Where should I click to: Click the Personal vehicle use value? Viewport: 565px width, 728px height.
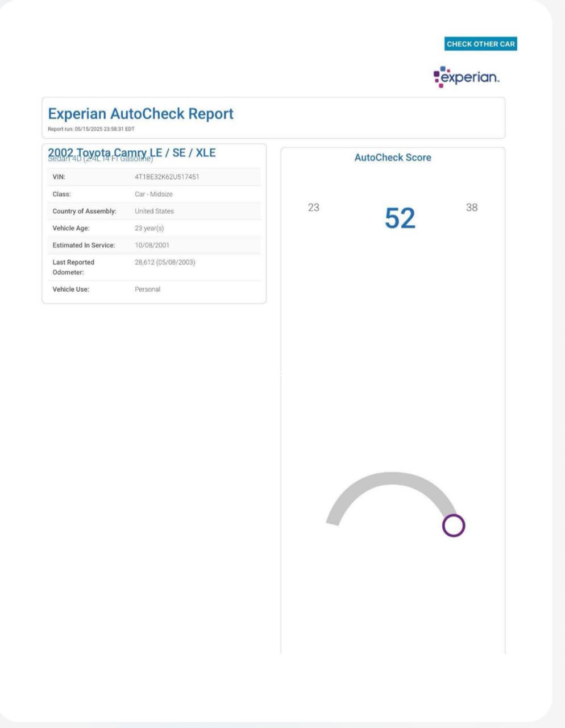point(148,289)
